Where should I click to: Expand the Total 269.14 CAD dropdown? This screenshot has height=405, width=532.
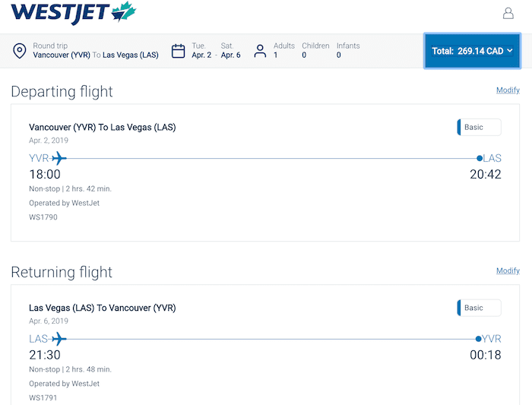[x=472, y=51]
